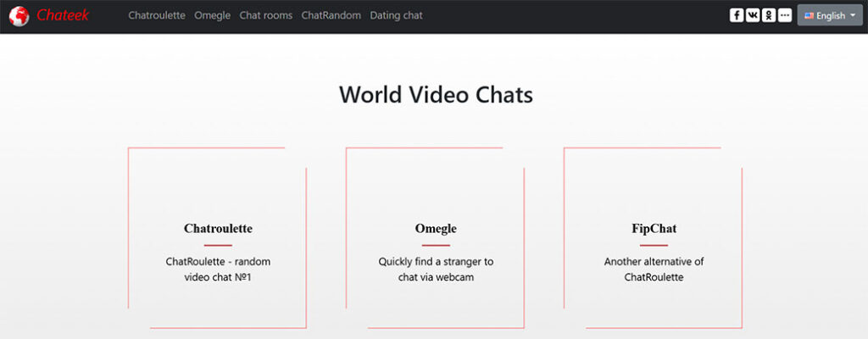The height and width of the screenshot is (339, 868).
Task: Select Chat rooms in the navbar
Action: coord(265,15)
